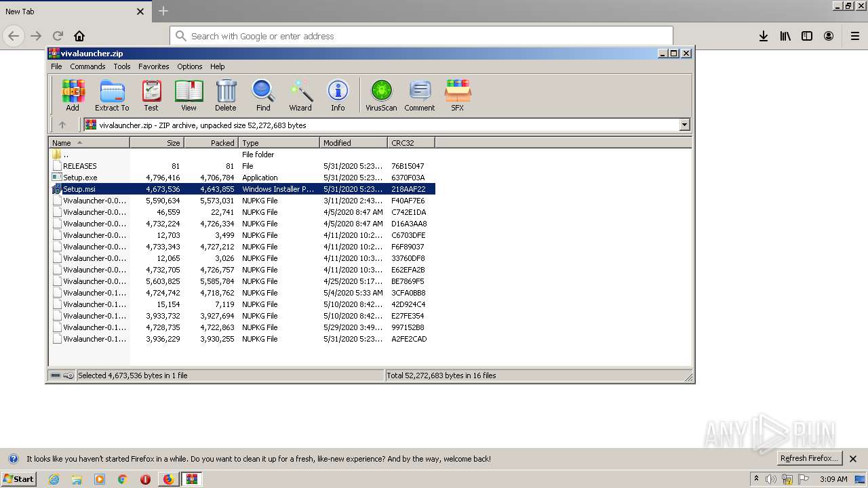
Task: Select the NUPKG row with CRC 3CFA0BB8
Action: click(242, 293)
